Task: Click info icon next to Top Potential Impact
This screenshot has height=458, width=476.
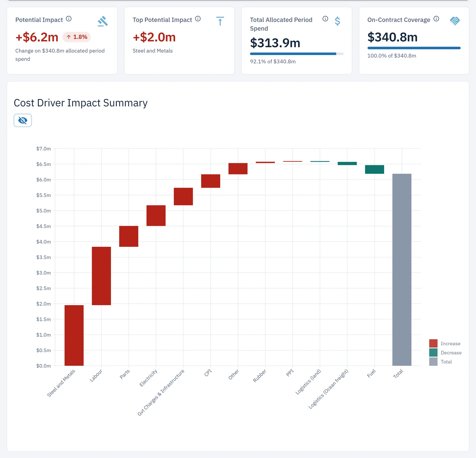Action: coord(198,19)
